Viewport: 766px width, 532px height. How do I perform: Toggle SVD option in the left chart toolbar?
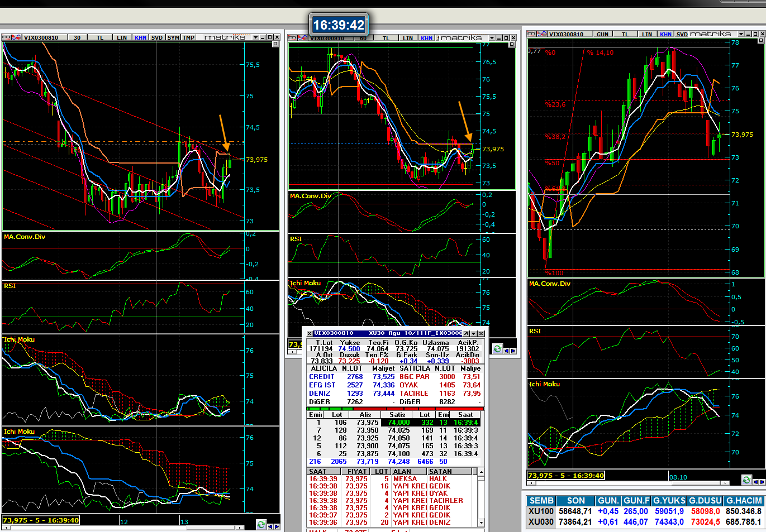[157, 37]
